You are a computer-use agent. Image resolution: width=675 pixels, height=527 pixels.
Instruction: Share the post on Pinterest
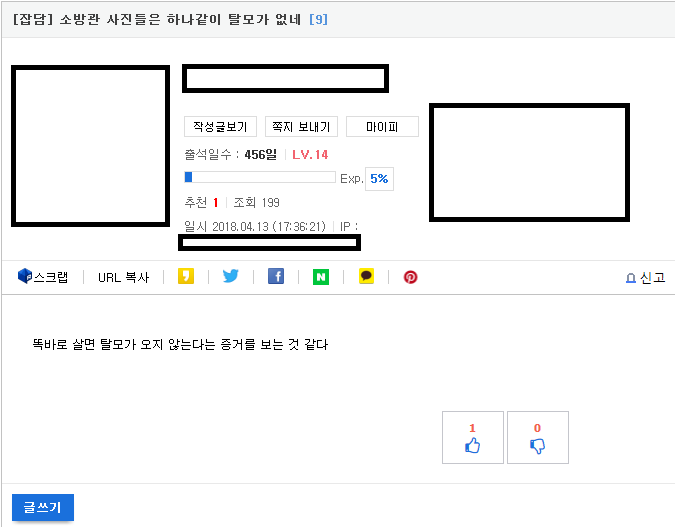410,277
